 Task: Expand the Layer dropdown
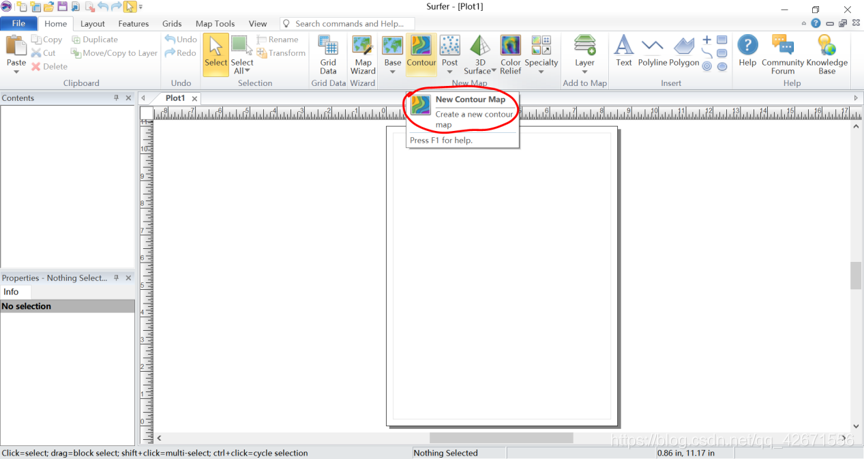(585, 72)
